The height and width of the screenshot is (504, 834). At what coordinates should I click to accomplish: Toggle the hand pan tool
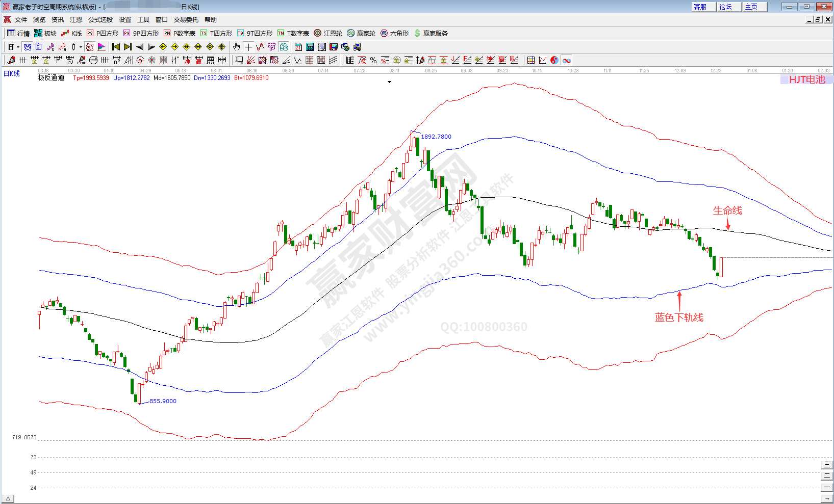tap(236, 47)
